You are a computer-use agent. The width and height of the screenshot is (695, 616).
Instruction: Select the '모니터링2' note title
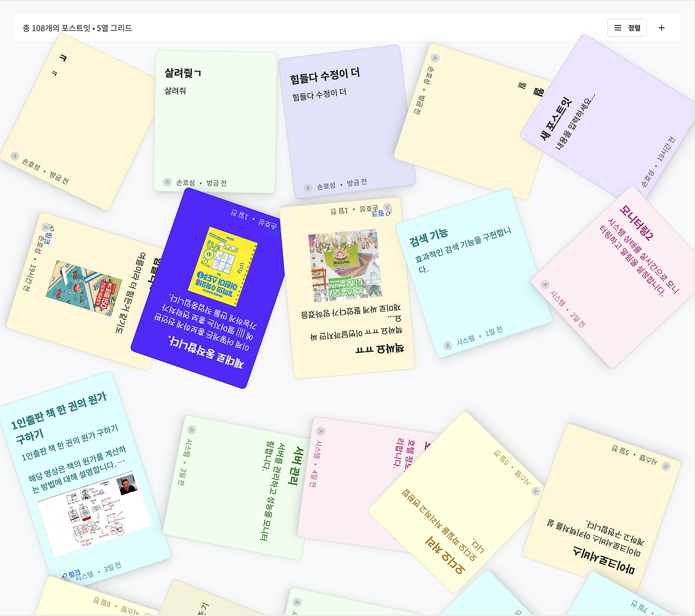point(637,223)
